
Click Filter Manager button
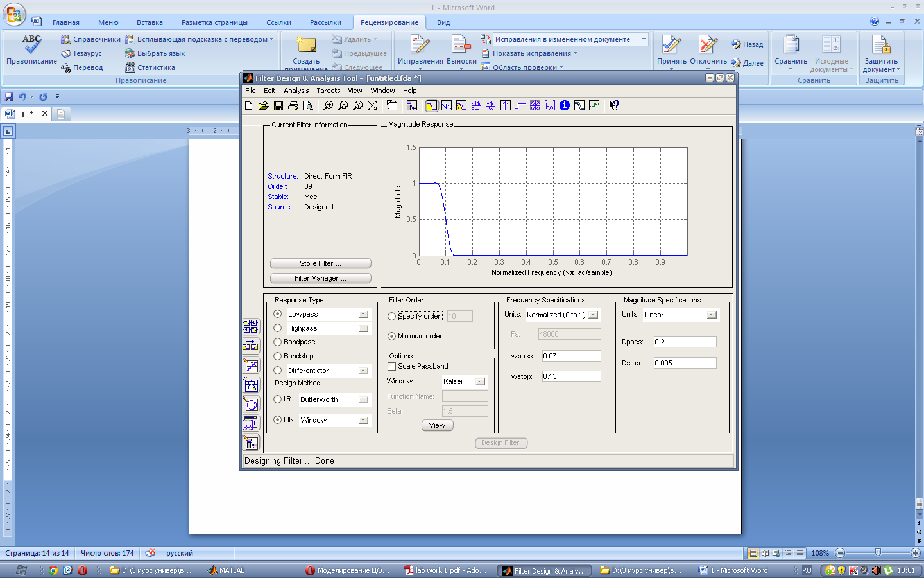coord(321,279)
